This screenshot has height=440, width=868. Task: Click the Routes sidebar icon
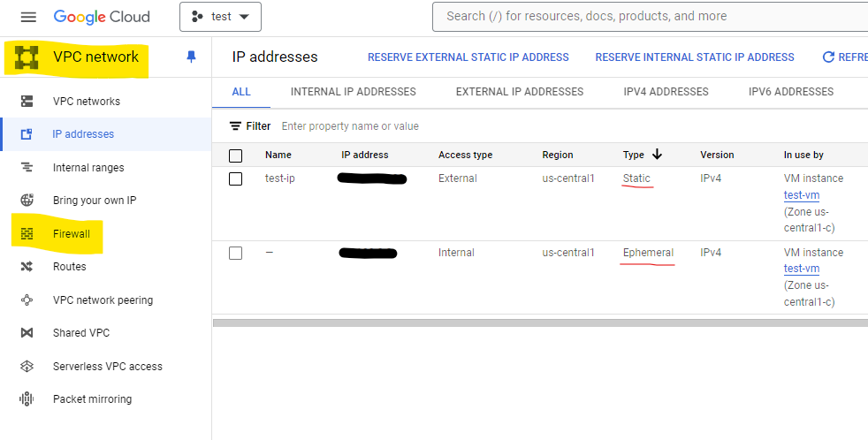(x=27, y=267)
